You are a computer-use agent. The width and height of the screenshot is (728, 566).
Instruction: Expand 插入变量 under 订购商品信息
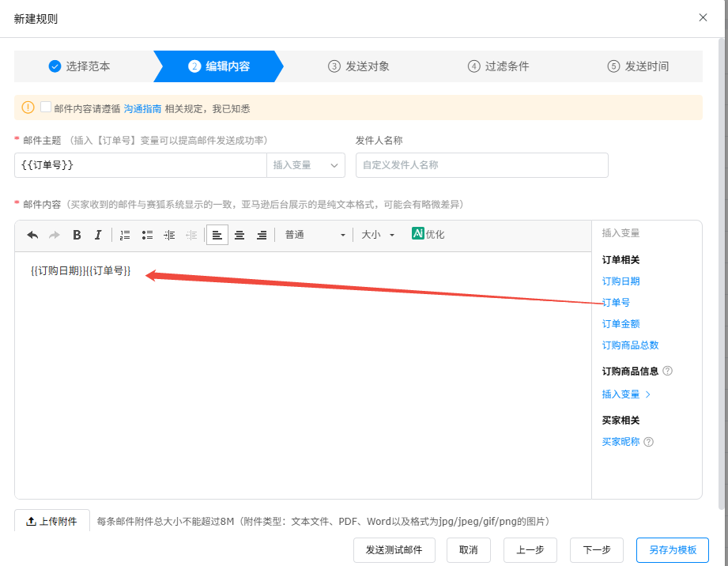point(626,394)
